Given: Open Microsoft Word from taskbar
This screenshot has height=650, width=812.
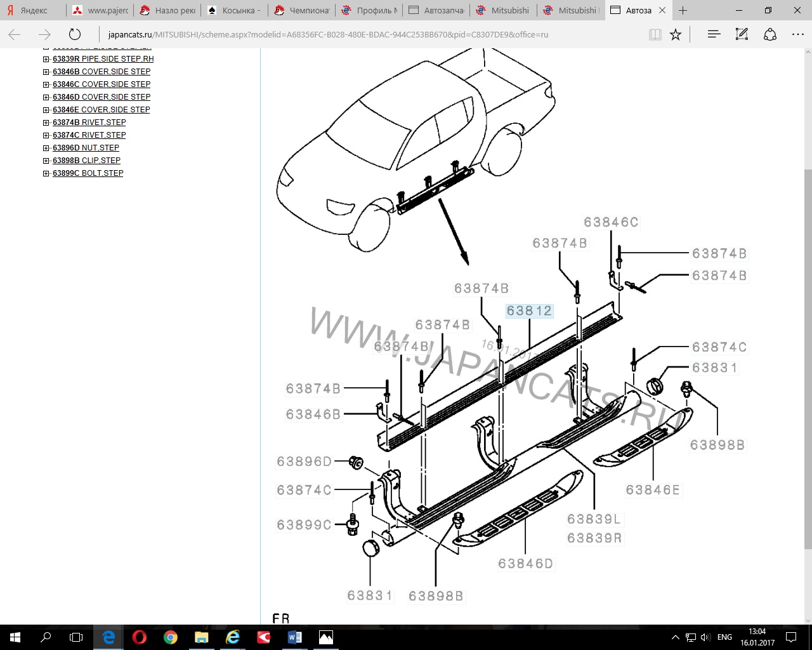Looking at the screenshot, I should [295, 637].
